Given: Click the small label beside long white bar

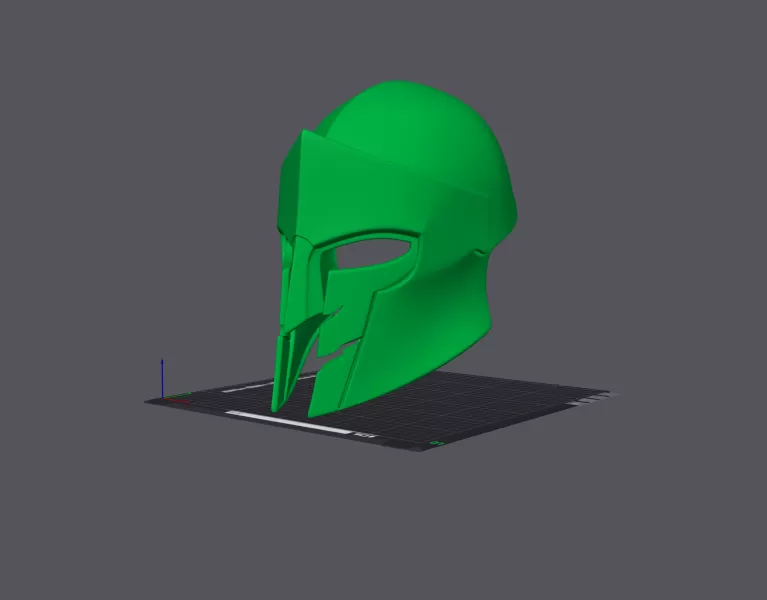Looking at the screenshot, I should (x=363, y=436).
